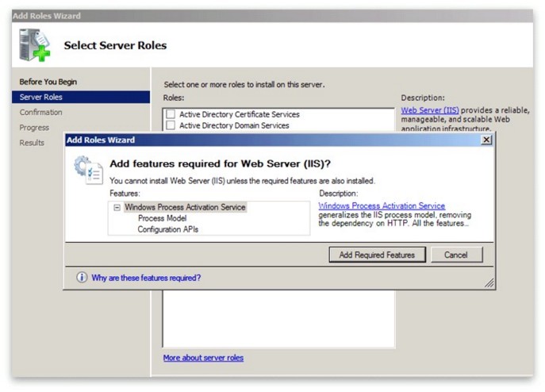Go to Progress step in sidebar
Image resolution: width=545 pixels, height=392 pixels.
point(34,128)
